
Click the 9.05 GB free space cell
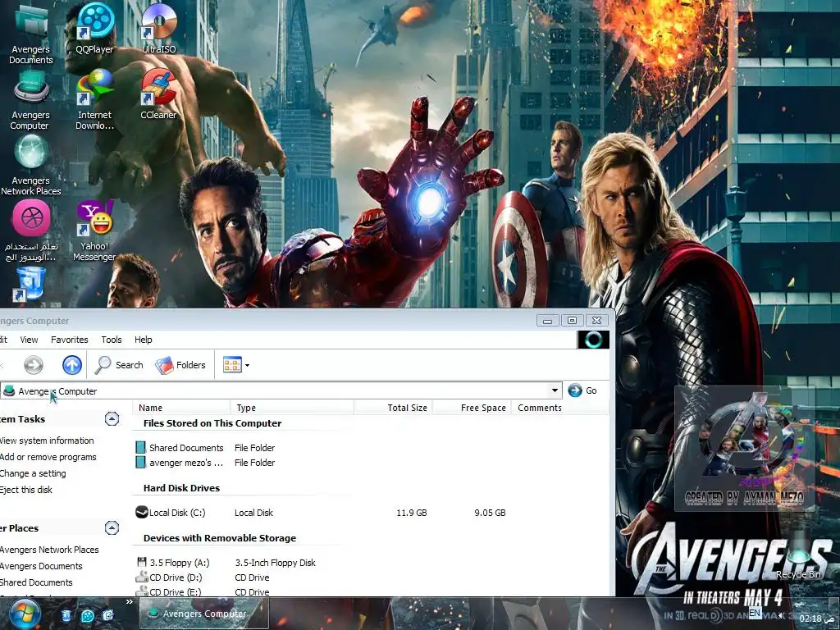490,513
